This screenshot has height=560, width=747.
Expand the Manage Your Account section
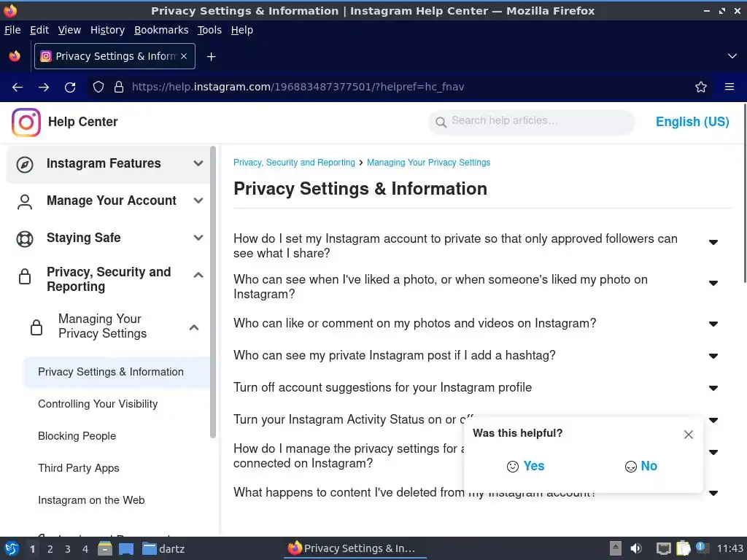(x=198, y=201)
